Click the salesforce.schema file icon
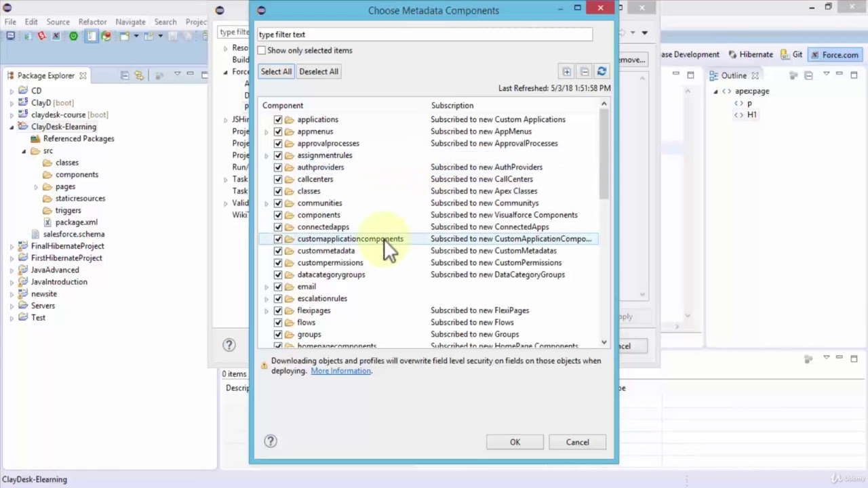This screenshot has width=868, height=488. 36,234
